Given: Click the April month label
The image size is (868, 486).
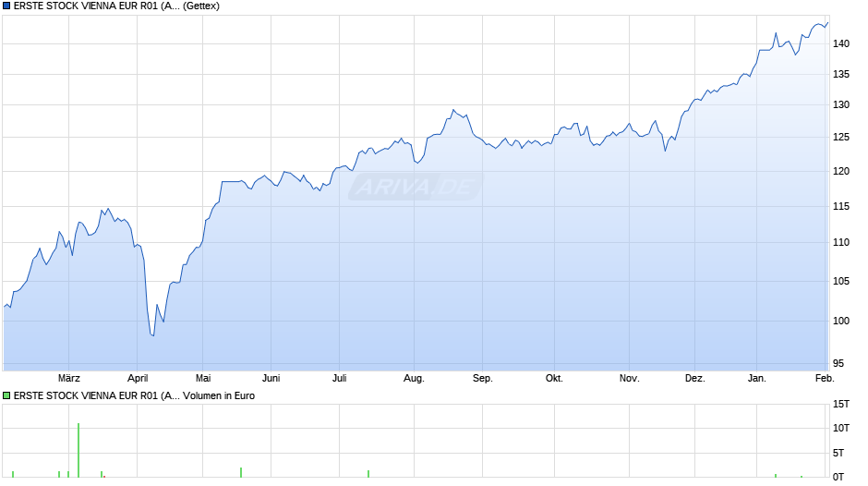Looking at the screenshot, I should 138,378.
